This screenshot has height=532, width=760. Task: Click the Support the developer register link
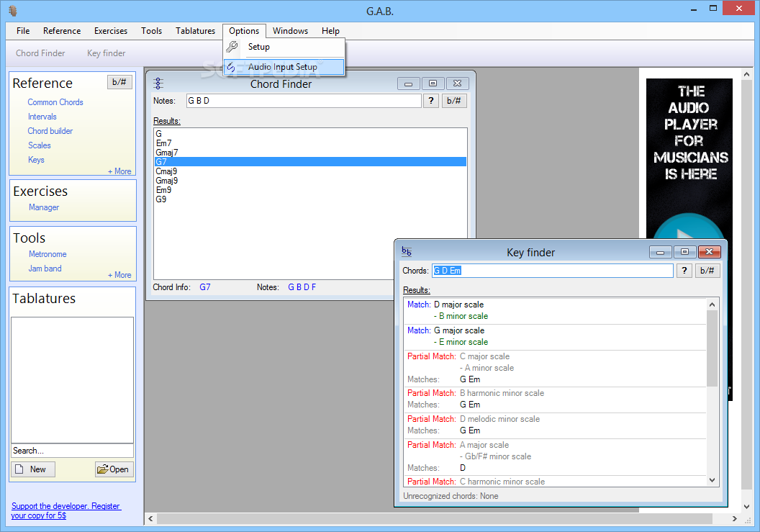[66, 510]
